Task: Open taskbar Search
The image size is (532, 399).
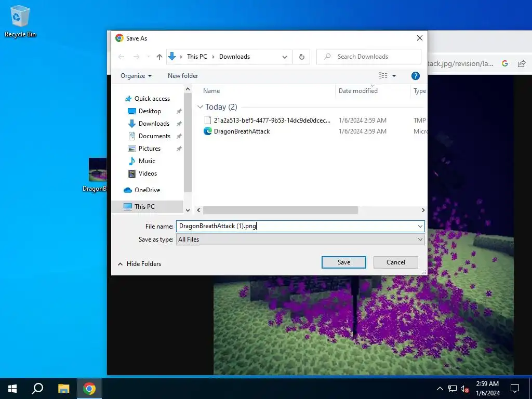Action: pyautogui.click(x=37, y=389)
